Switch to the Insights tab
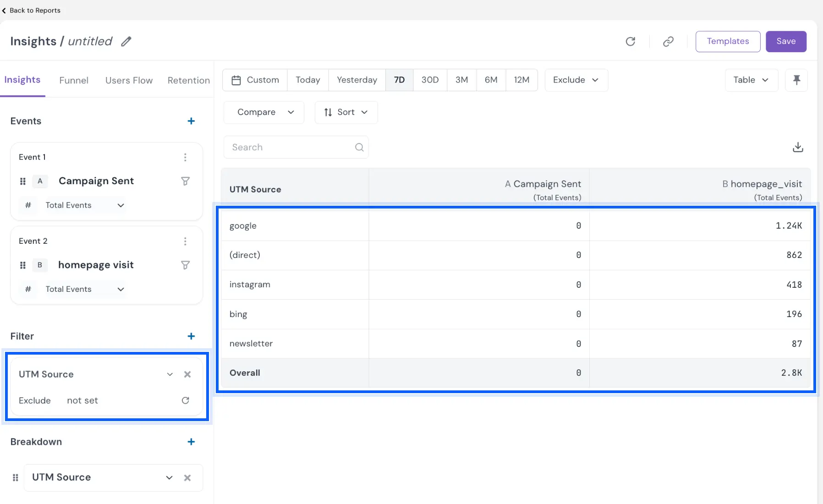 (22, 80)
